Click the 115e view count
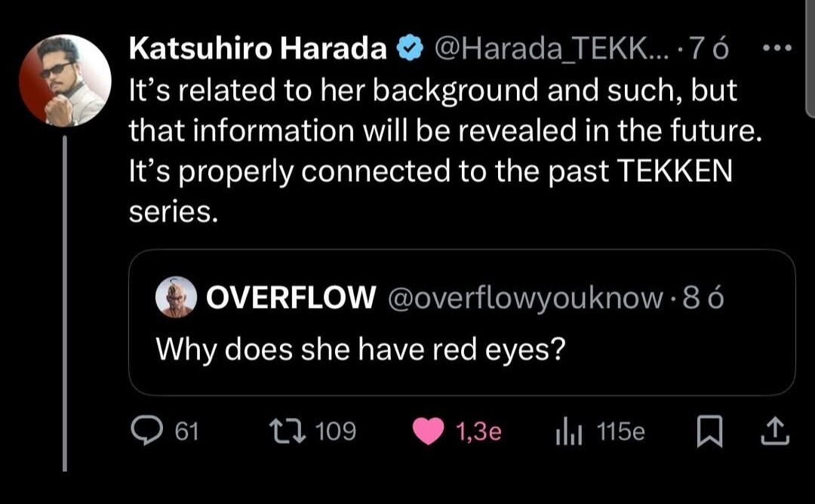 [620, 432]
